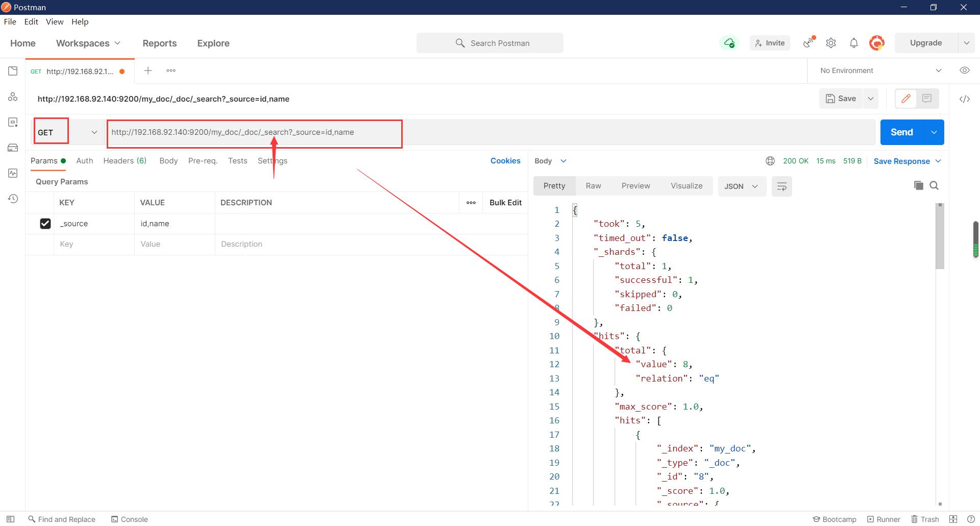Click the request URL field

[490, 132]
